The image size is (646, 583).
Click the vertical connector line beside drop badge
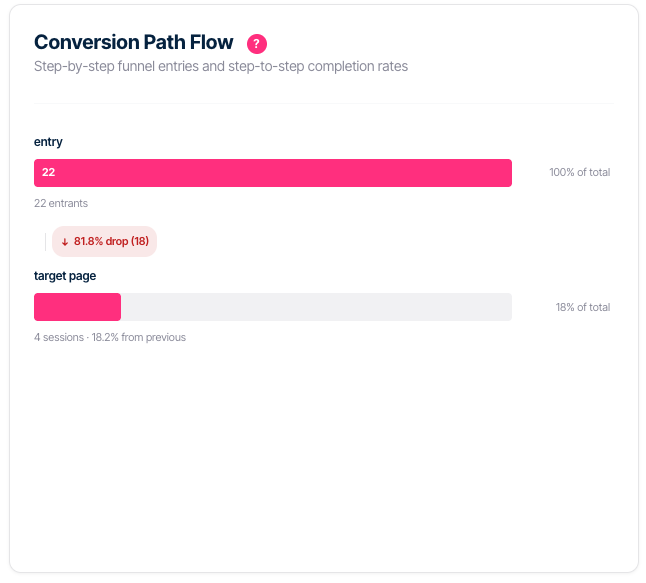(x=46, y=241)
